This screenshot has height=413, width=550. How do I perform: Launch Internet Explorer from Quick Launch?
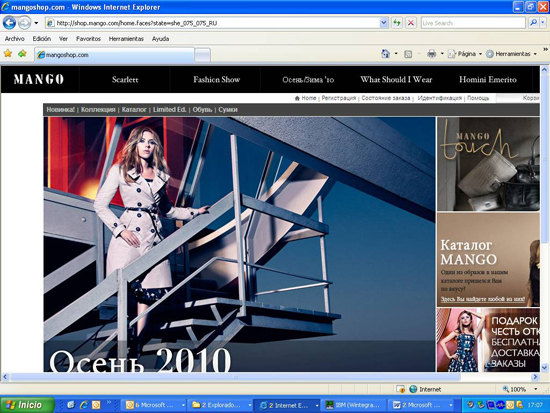click(83, 405)
